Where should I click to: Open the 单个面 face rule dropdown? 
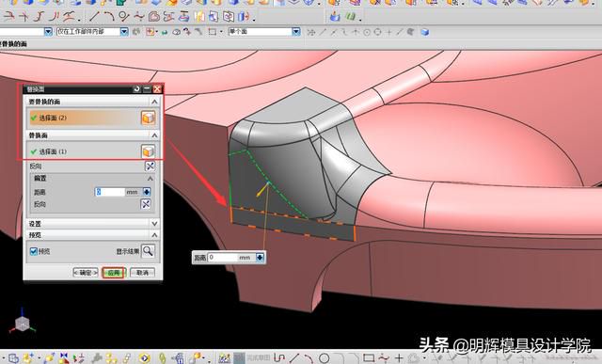[296, 32]
